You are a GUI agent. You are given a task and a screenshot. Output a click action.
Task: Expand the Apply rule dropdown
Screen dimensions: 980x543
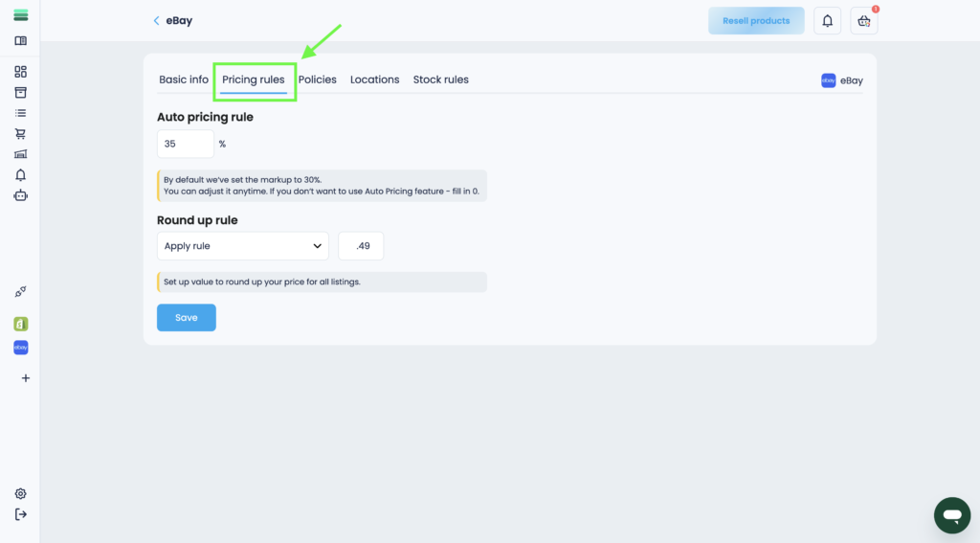(x=242, y=246)
